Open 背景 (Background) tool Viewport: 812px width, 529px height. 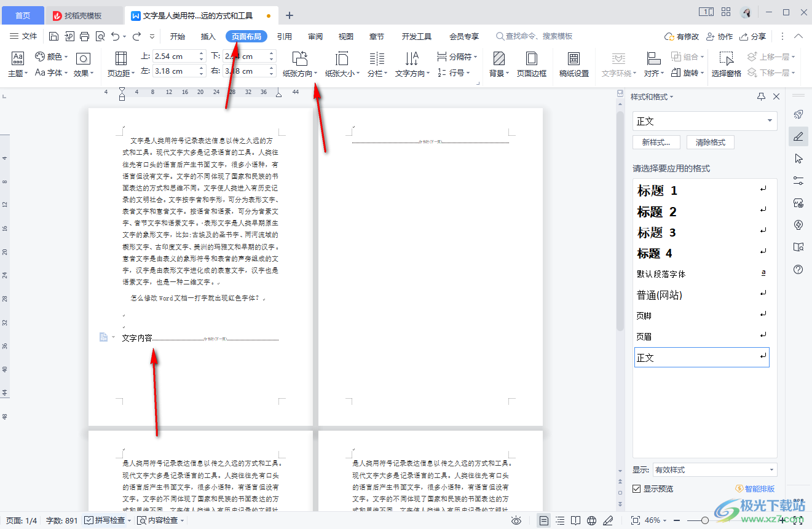click(x=499, y=65)
